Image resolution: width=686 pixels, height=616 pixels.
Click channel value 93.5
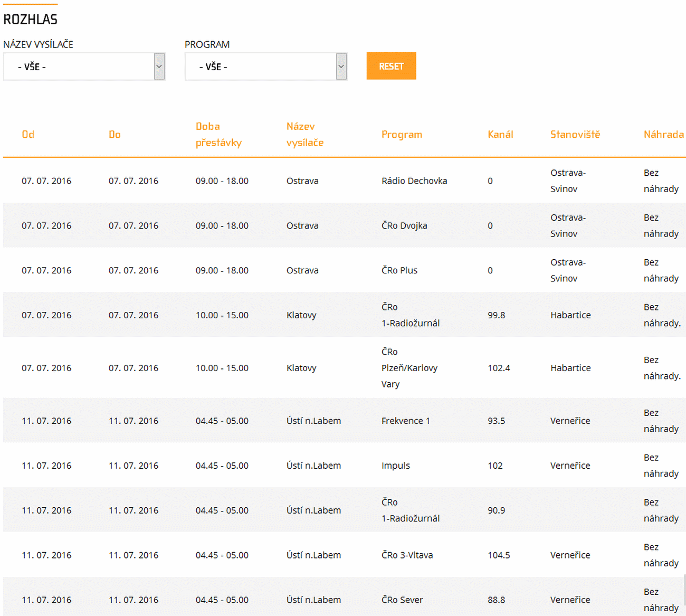coord(497,421)
